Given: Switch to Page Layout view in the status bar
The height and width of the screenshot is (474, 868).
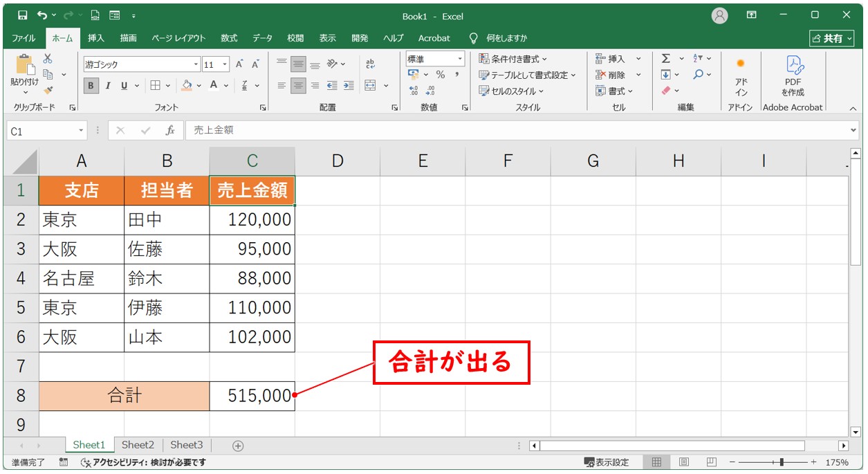Looking at the screenshot, I should tap(683, 462).
